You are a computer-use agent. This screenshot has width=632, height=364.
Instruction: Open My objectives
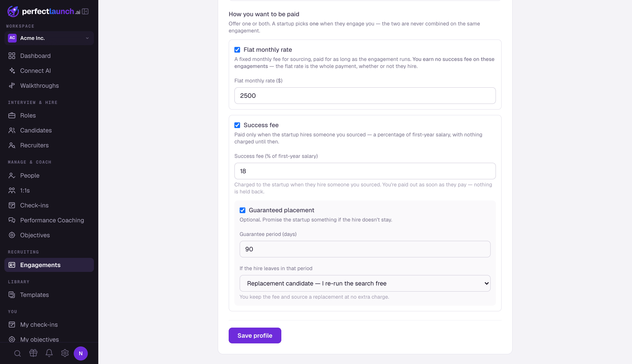(x=49, y=339)
